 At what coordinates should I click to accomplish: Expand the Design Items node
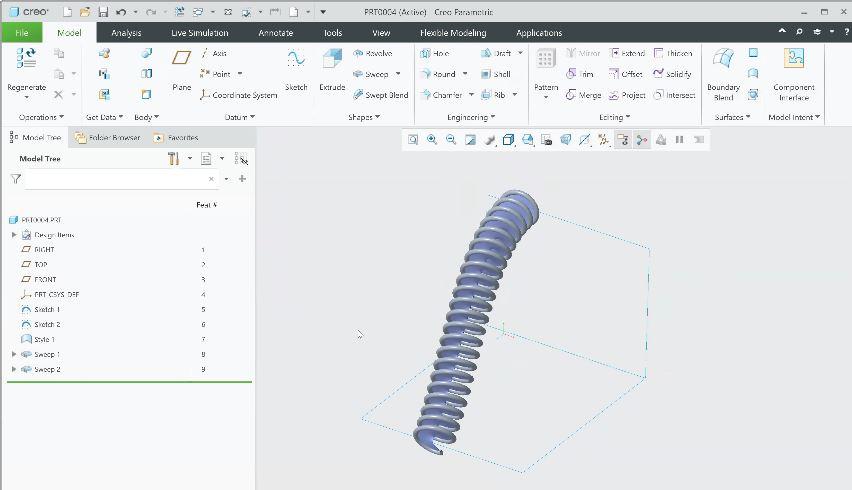14,235
